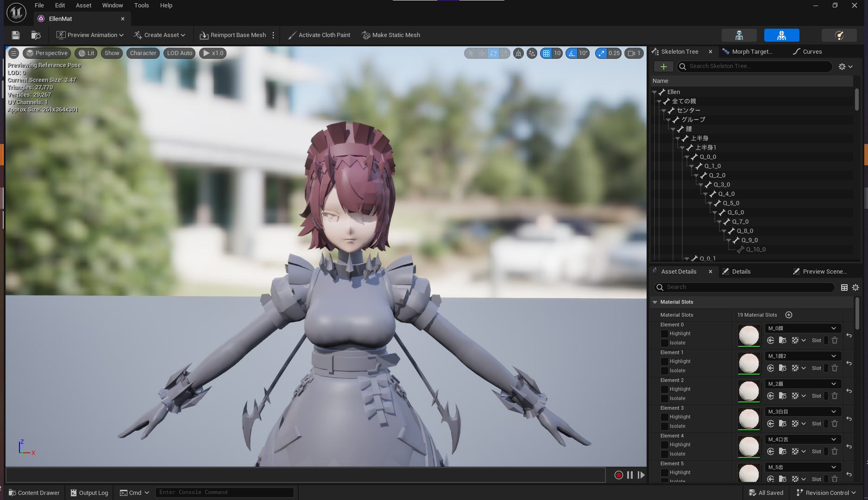This screenshot has height=500, width=868.
Task: Open the Preview Animation dropdown
Action: (x=90, y=35)
